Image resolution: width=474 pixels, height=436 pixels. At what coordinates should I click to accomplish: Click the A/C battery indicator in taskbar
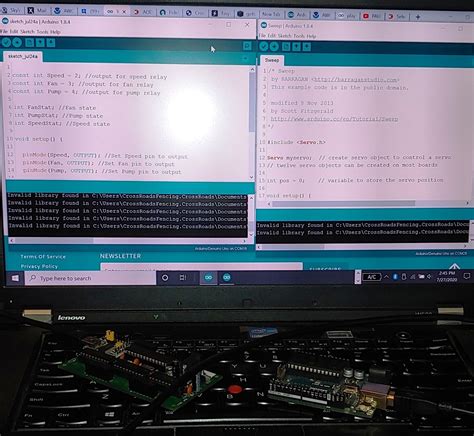(372, 277)
